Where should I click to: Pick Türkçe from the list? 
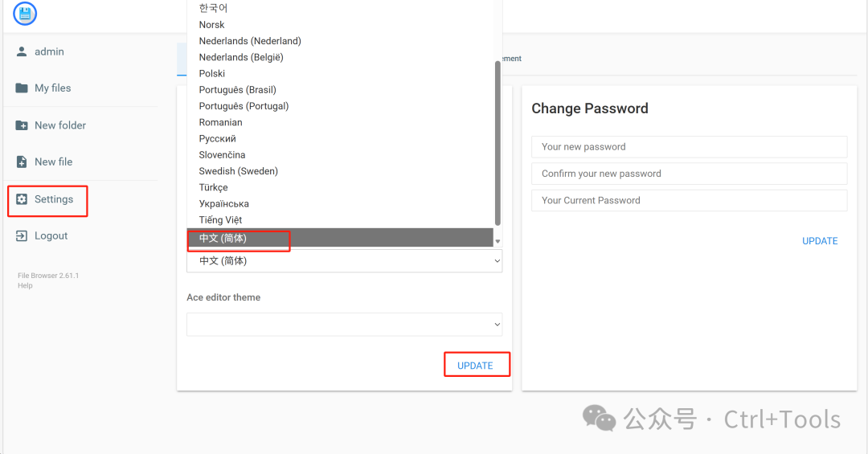213,187
